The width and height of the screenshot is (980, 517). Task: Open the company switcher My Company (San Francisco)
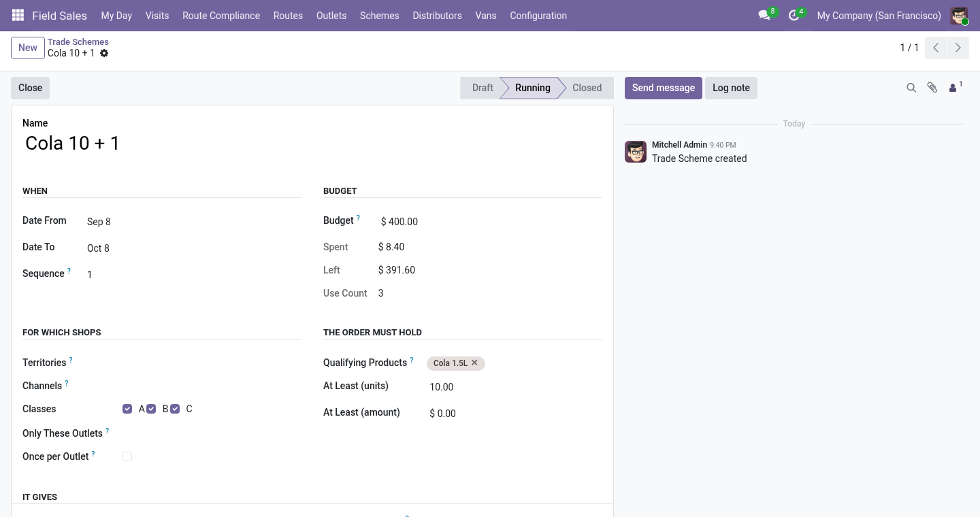tap(879, 16)
